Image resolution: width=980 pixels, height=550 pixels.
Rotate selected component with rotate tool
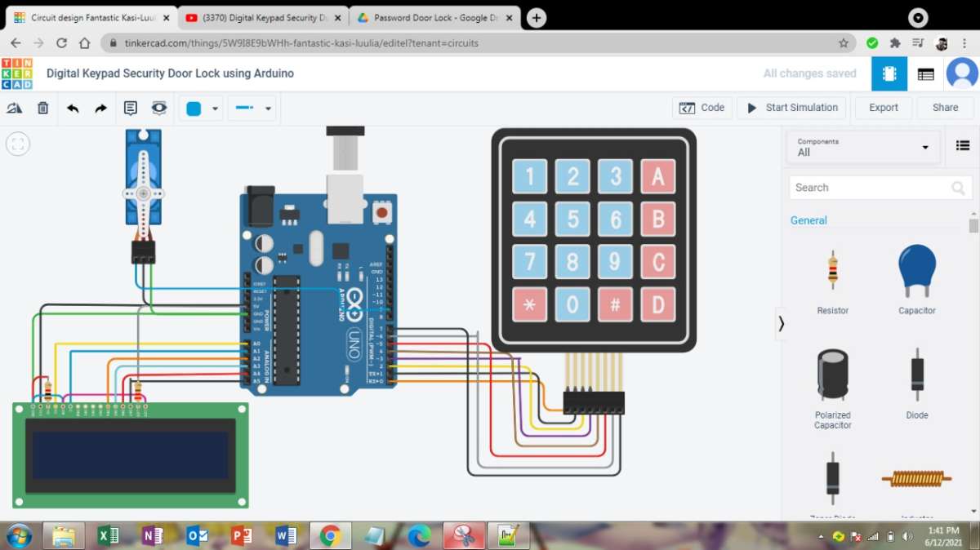[x=14, y=108]
